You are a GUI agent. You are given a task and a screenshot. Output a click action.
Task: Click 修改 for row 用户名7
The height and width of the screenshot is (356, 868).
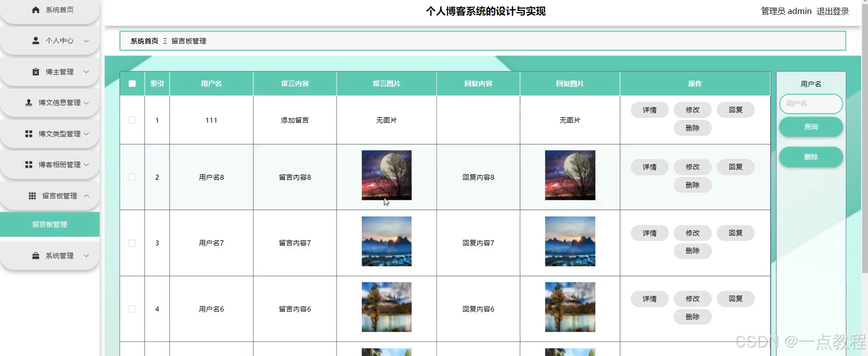[693, 233]
